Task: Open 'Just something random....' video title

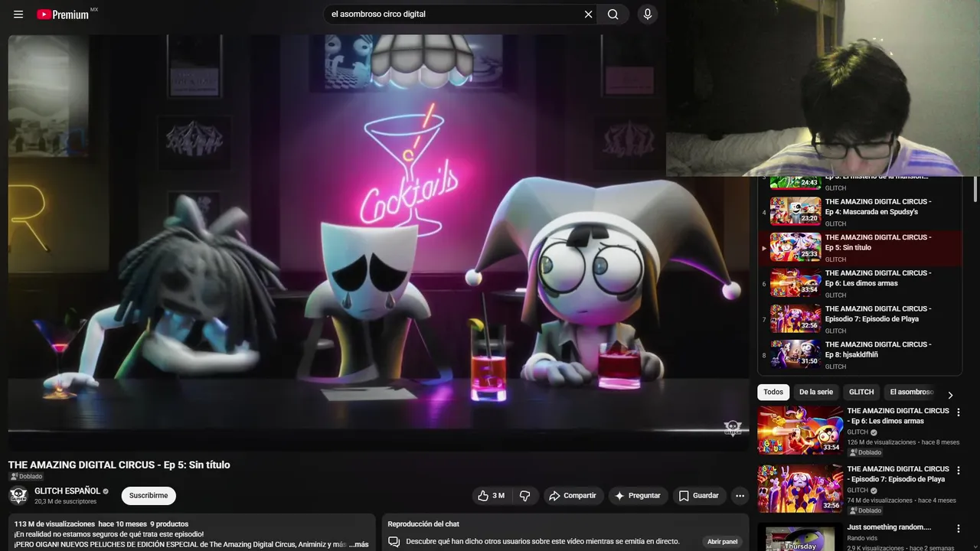Action: click(889, 527)
